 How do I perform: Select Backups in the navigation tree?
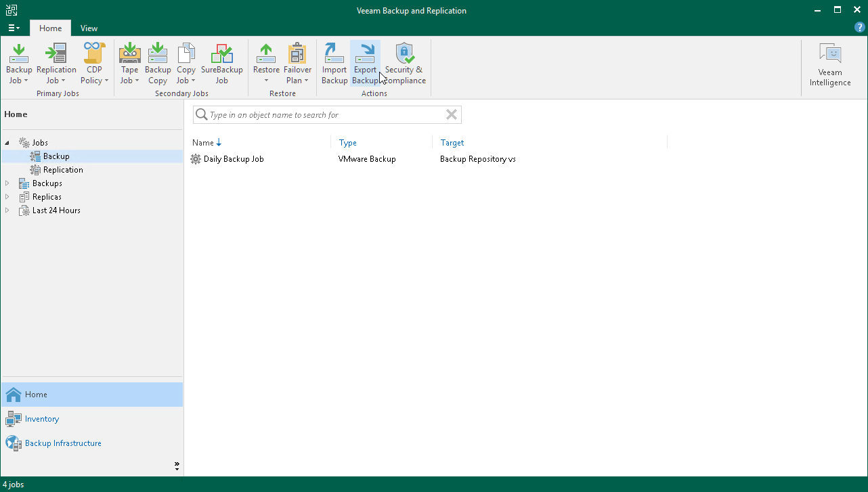coord(47,183)
